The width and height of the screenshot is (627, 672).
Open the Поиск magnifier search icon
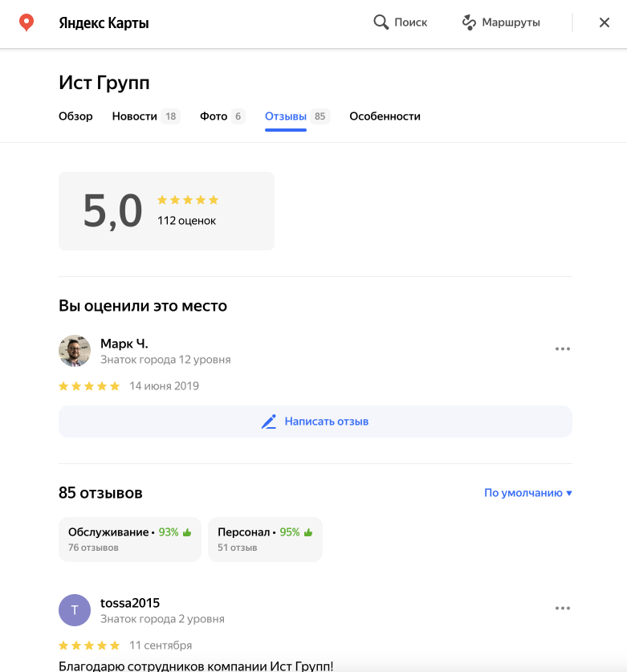coord(381,22)
